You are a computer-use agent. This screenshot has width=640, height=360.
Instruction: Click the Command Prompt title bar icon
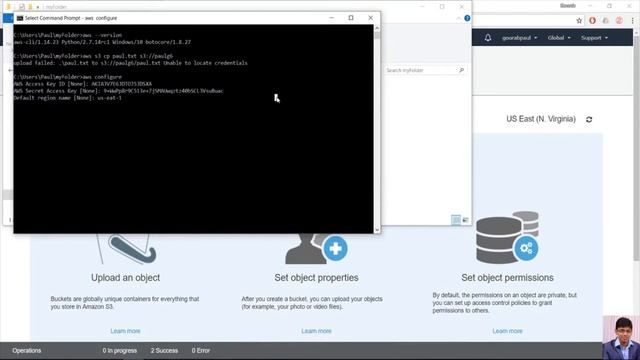(x=20, y=18)
